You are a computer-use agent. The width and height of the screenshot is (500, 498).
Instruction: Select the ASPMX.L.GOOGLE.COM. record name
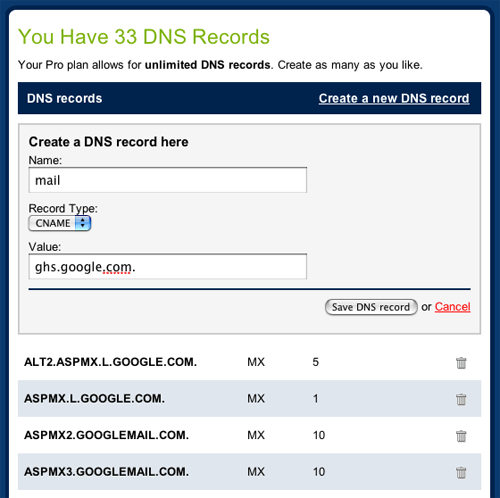pos(94,399)
